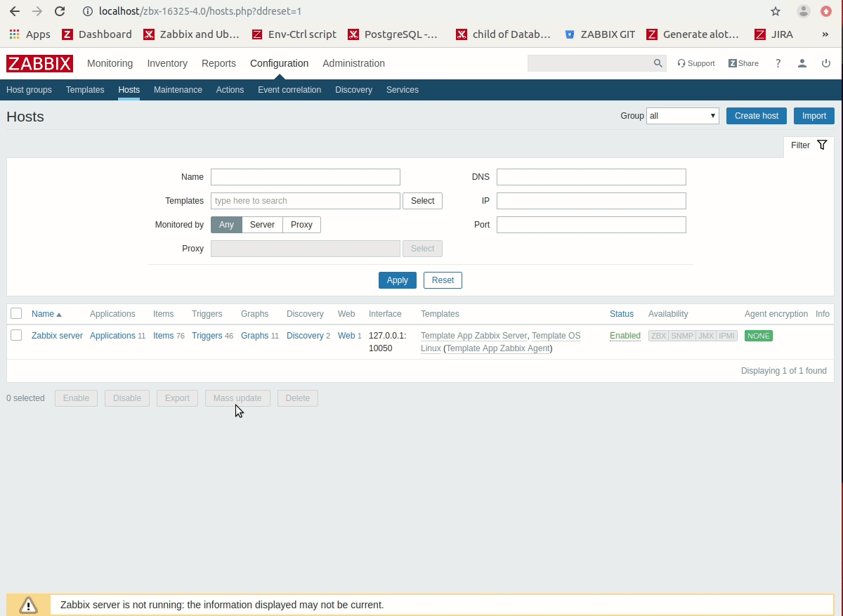This screenshot has height=616, width=843.
Task: Open the Group dropdown
Action: (x=683, y=116)
